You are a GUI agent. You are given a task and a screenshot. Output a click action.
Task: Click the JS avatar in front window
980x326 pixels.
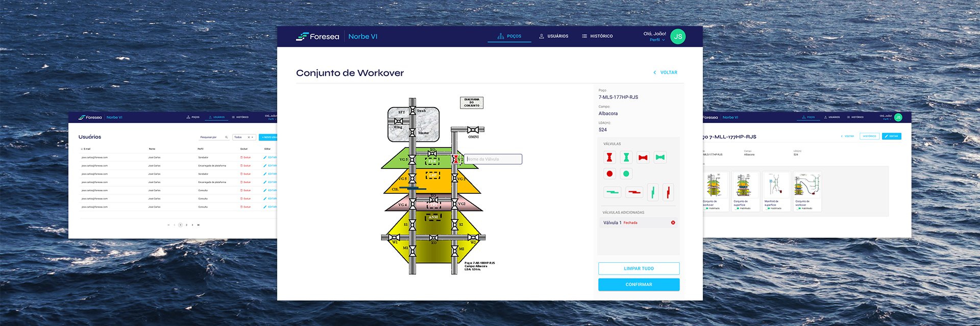click(x=678, y=36)
